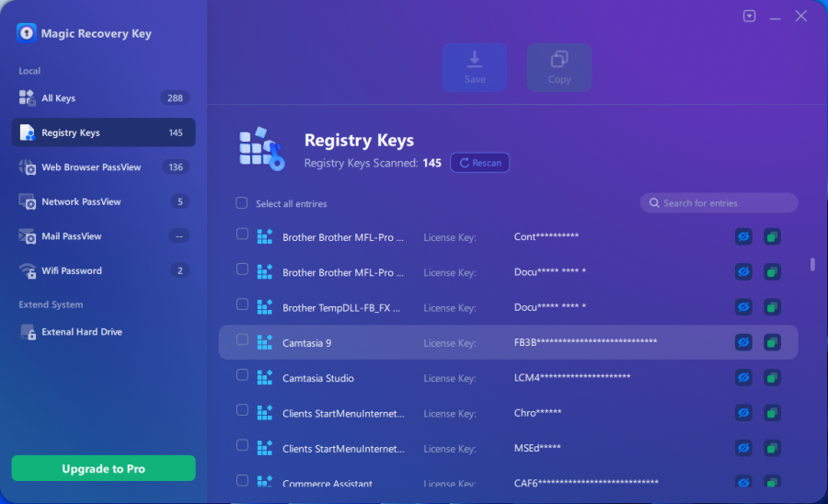Click the FB3B masked Camtasia 9 key
The height and width of the screenshot is (504, 828).
[586, 342]
